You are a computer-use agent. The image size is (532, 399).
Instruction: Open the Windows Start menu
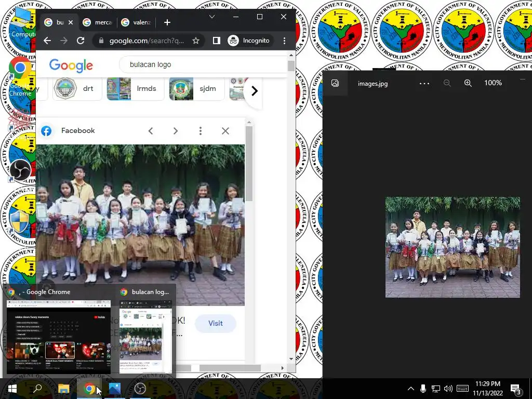pyautogui.click(x=12, y=389)
